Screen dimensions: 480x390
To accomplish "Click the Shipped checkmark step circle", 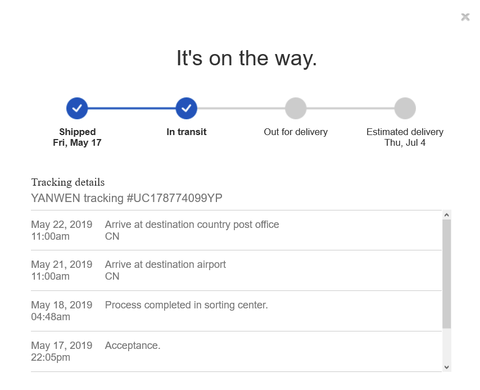I will (x=77, y=108).
